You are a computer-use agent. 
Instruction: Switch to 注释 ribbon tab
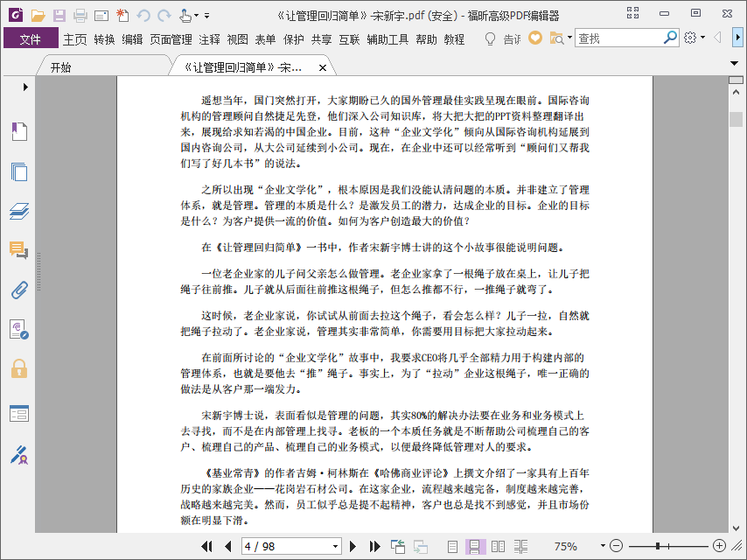(209, 39)
